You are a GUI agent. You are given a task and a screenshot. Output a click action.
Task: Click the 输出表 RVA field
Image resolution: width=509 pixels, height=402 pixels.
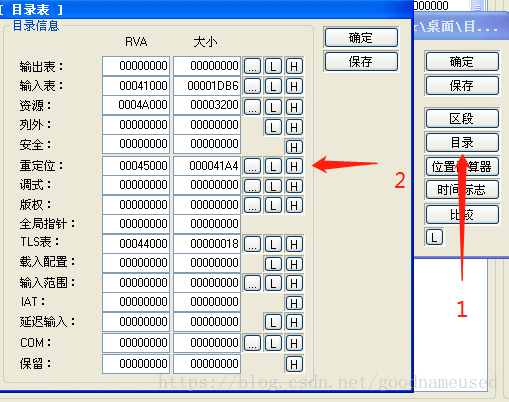pyautogui.click(x=136, y=66)
